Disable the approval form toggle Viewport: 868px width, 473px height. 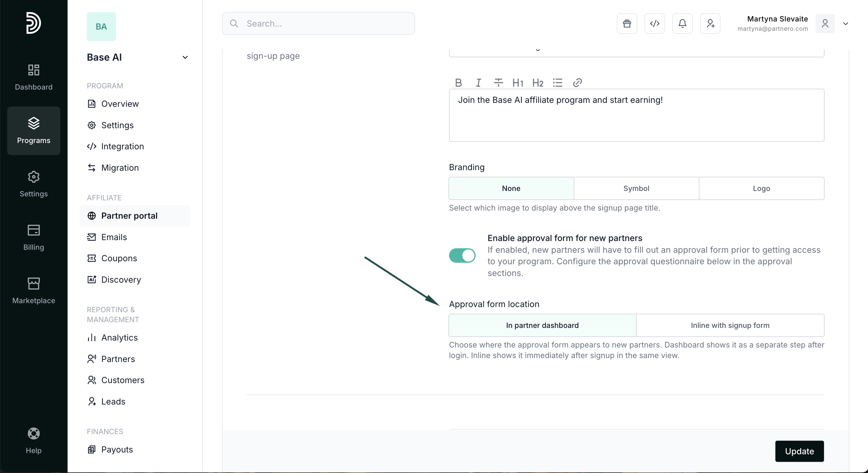[x=462, y=256]
